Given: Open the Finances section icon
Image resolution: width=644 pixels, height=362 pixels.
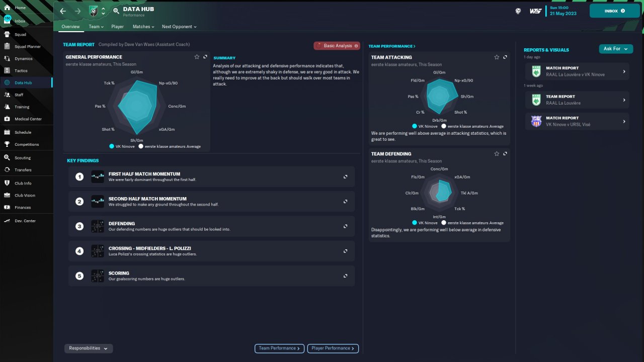Looking at the screenshot, I should pos(7,207).
